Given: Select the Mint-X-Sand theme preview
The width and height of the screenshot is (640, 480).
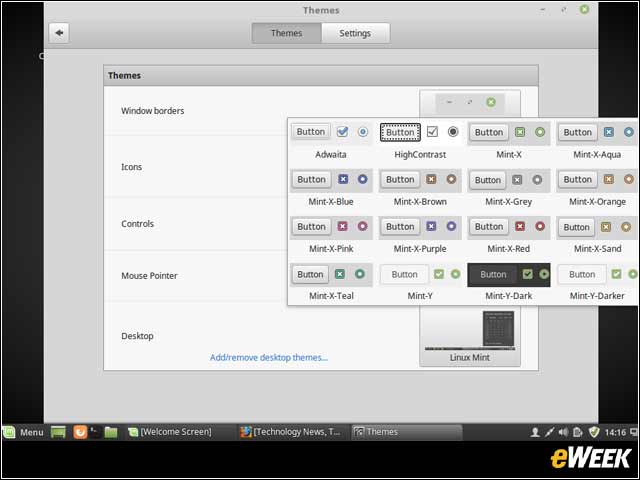Looking at the screenshot, I should 597,227.
